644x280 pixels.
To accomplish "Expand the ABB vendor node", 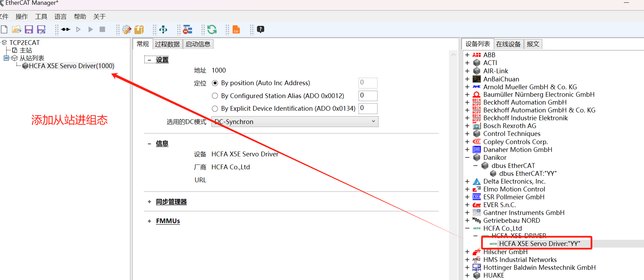I will click(467, 55).
